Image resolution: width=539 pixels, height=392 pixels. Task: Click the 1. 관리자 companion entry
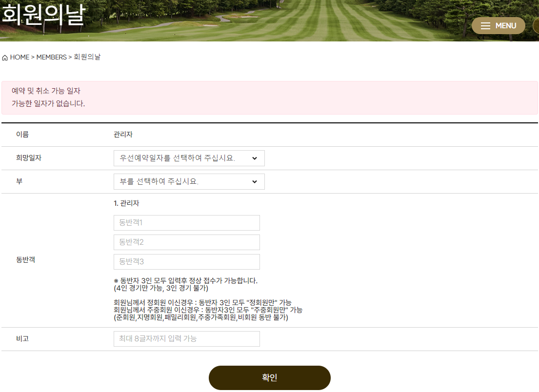126,203
